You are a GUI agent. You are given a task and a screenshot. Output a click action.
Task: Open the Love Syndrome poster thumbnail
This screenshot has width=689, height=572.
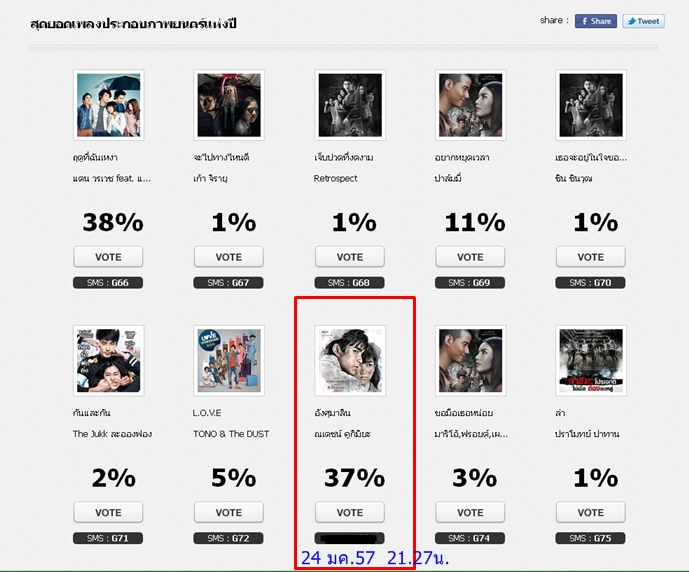(x=229, y=361)
